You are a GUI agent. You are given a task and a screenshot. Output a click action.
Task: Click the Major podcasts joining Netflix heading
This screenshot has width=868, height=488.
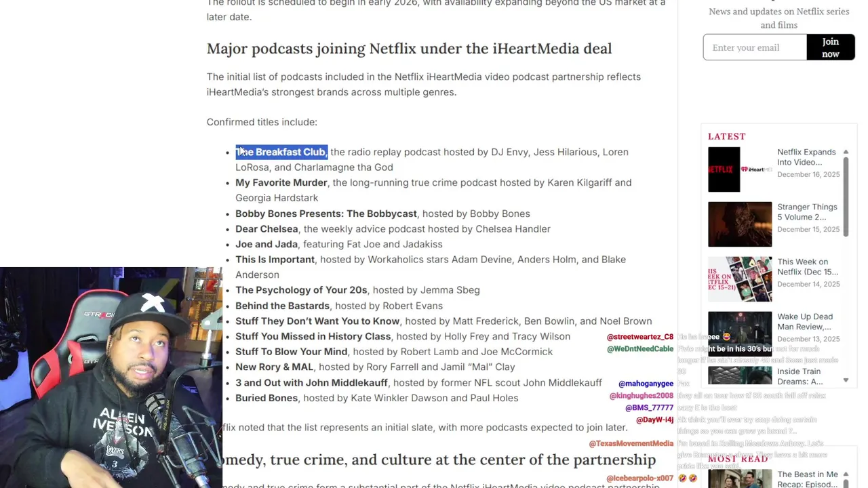click(x=409, y=49)
